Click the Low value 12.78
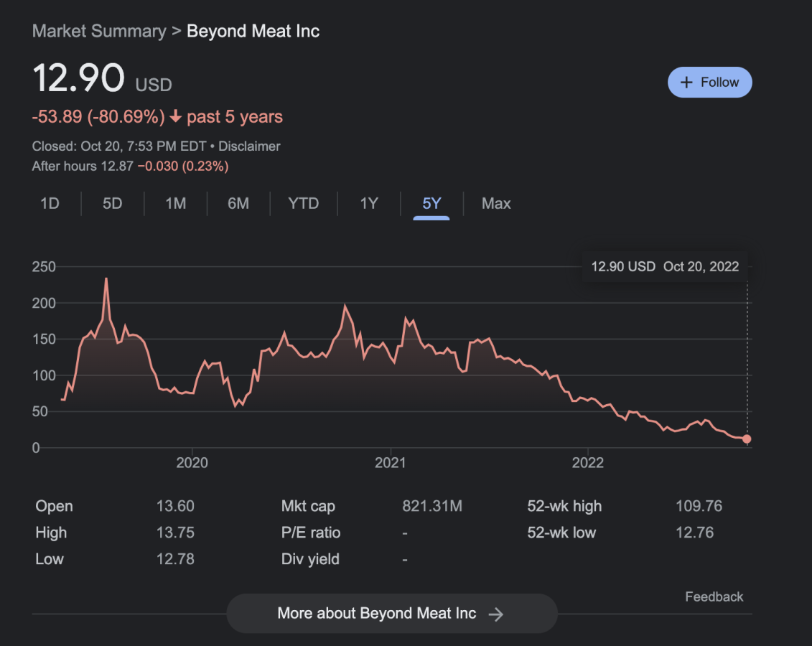812x646 pixels. 176,559
